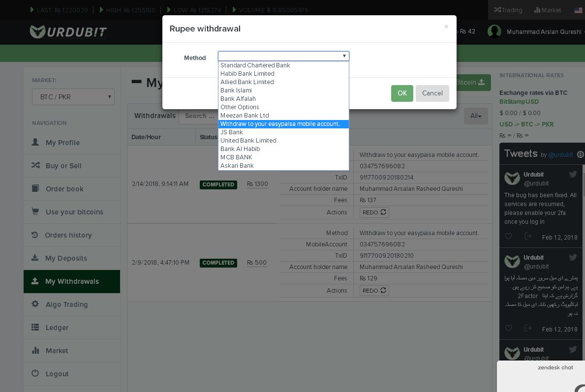Click the Market bar chart sidebar icon
Image resolution: width=585 pixels, height=392 pixels.
click(35, 350)
